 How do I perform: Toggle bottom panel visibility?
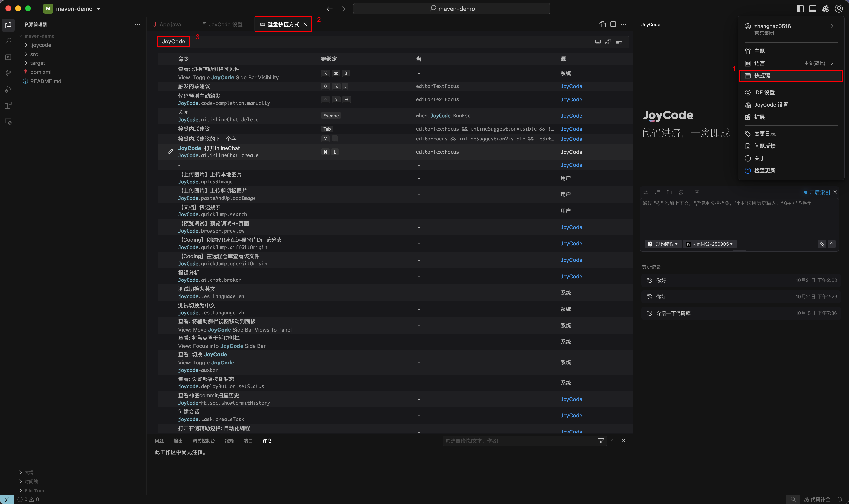tap(813, 9)
